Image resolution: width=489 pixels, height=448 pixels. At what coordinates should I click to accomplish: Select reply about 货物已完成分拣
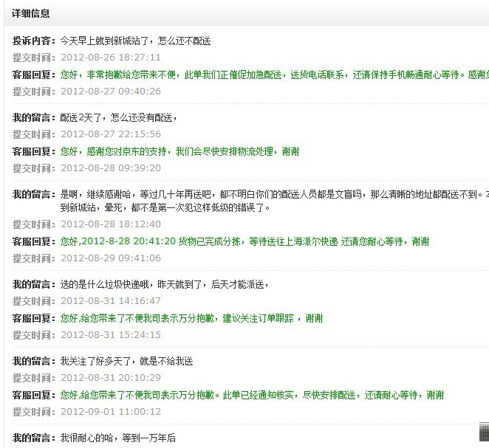244,241
